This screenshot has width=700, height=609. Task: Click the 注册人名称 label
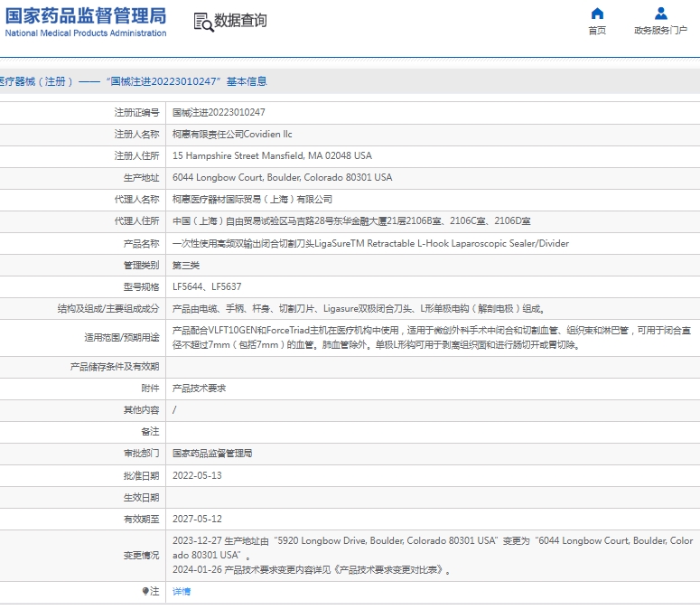[x=136, y=134]
